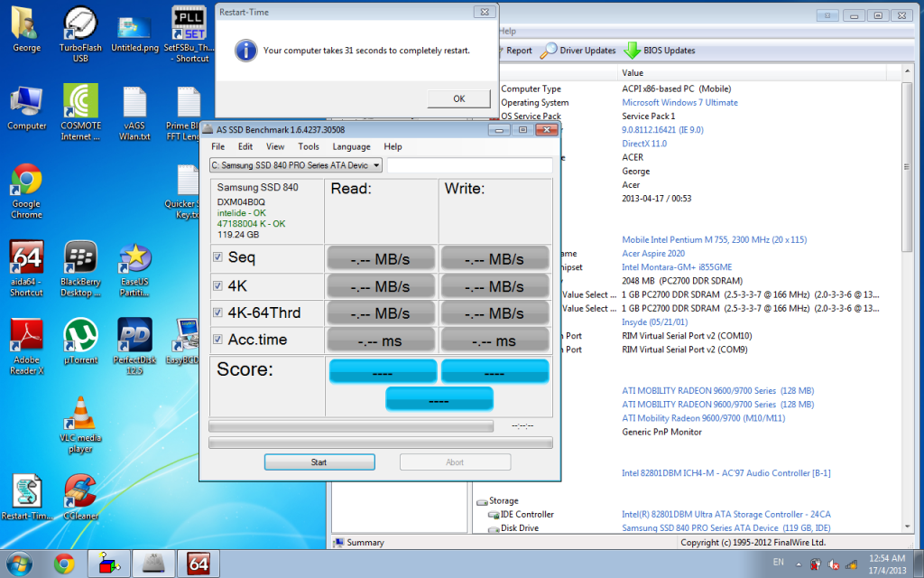Click the Driver Updates magnifier icon
Image resolution: width=924 pixels, height=578 pixels.
[x=549, y=51]
